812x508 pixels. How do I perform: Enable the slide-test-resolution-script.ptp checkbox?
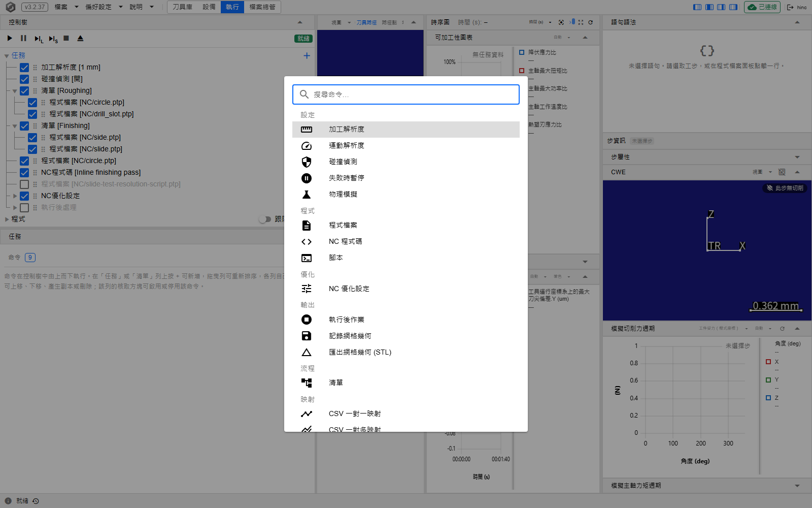pos(24,184)
